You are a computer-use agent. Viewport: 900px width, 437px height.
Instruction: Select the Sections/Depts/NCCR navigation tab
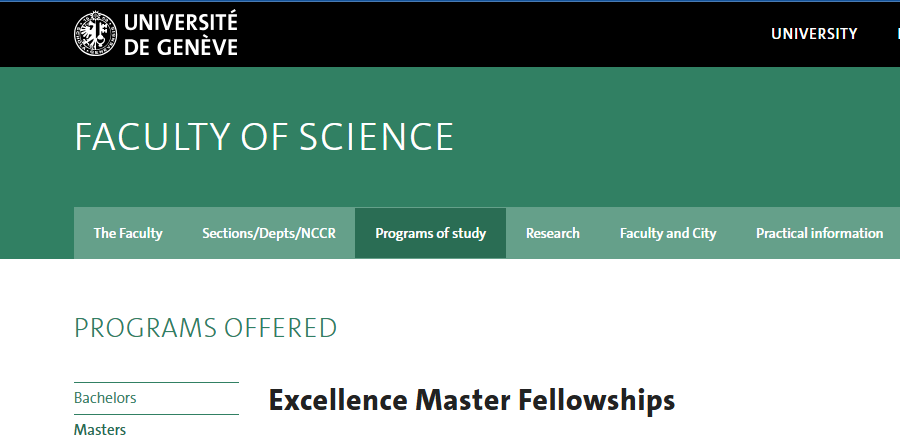click(269, 233)
